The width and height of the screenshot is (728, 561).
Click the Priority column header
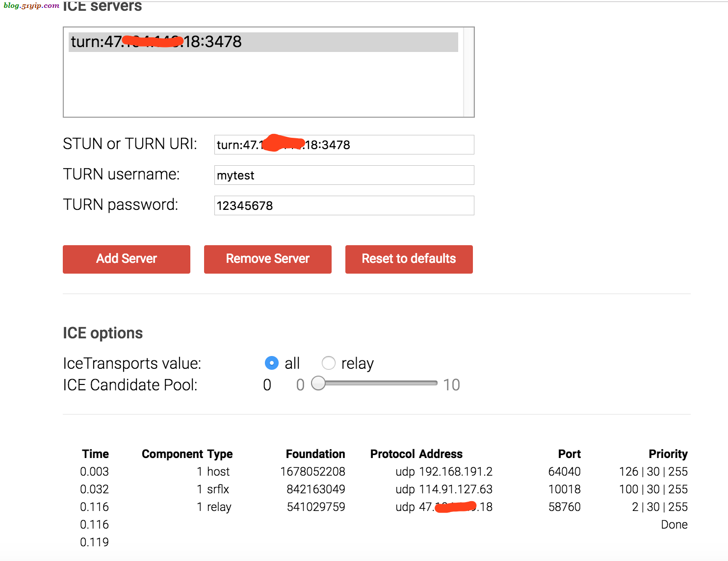coord(668,454)
